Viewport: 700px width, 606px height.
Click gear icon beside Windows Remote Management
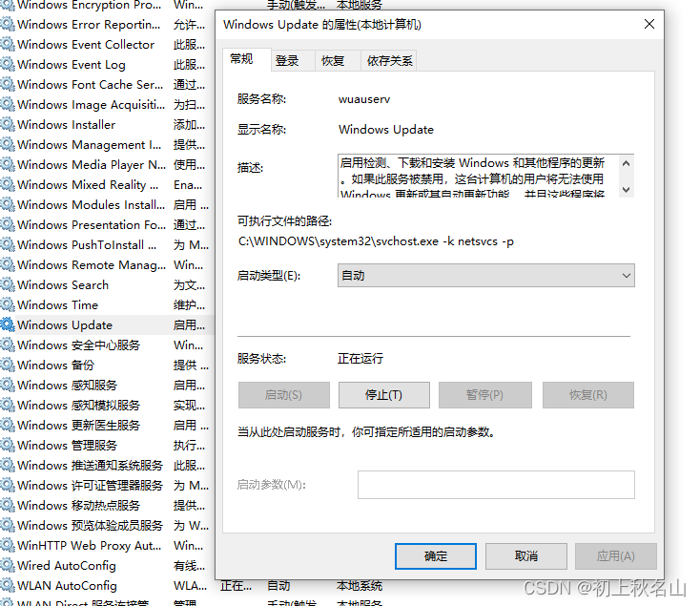point(8,264)
